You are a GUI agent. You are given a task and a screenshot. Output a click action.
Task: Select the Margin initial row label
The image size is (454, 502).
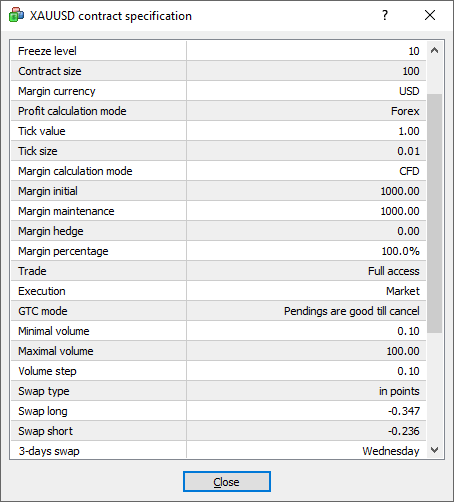click(48, 191)
